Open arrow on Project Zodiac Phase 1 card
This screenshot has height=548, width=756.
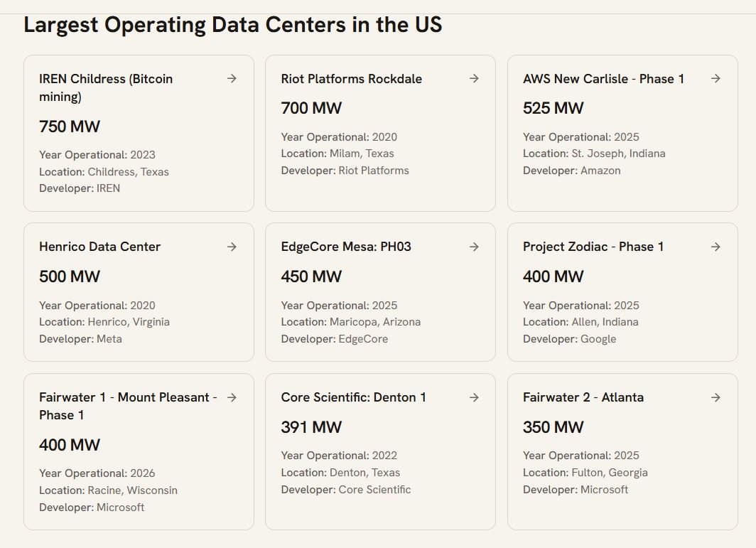coord(715,247)
